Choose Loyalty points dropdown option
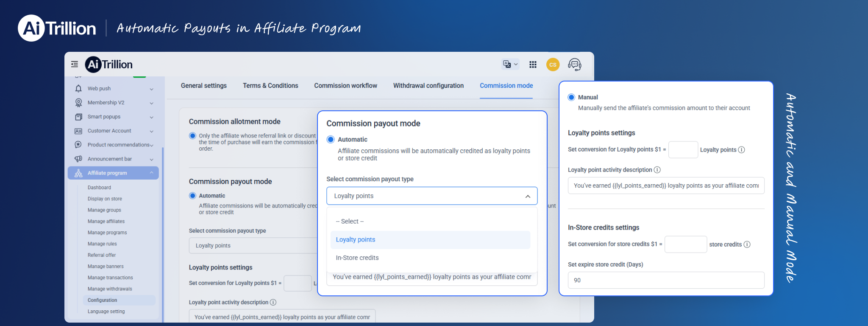The width and height of the screenshot is (868, 326). click(x=430, y=240)
